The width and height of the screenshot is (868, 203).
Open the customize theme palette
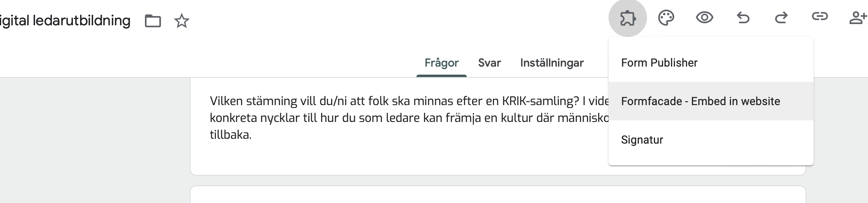coord(666,18)
